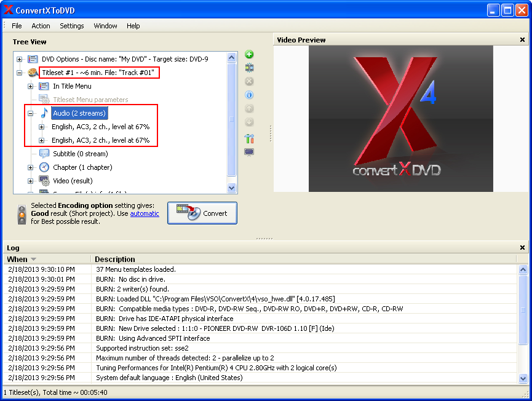This screenshot has height=401, width=532.
Task: Click the ConvertXToDVD title bar logo
Action: coord(9,10)
